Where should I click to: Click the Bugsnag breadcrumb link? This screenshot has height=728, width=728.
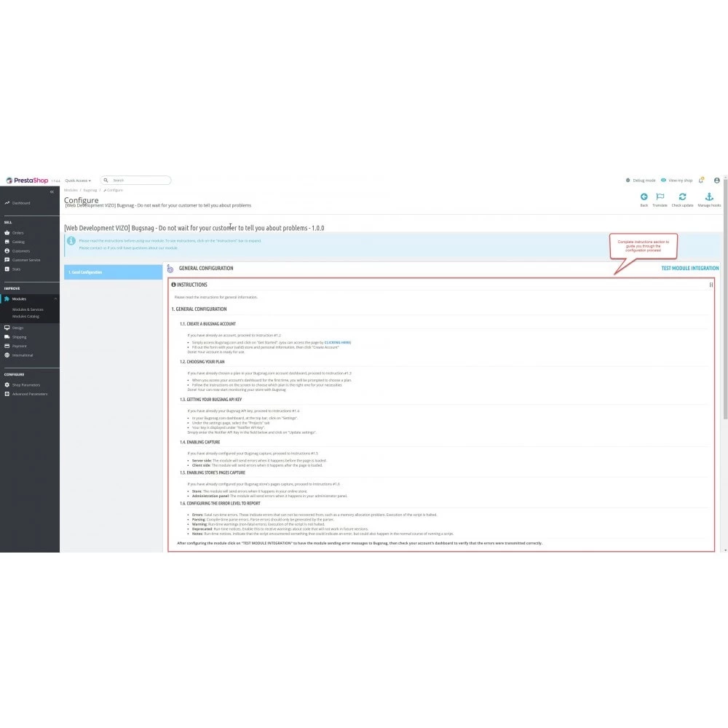coord(90,190)
